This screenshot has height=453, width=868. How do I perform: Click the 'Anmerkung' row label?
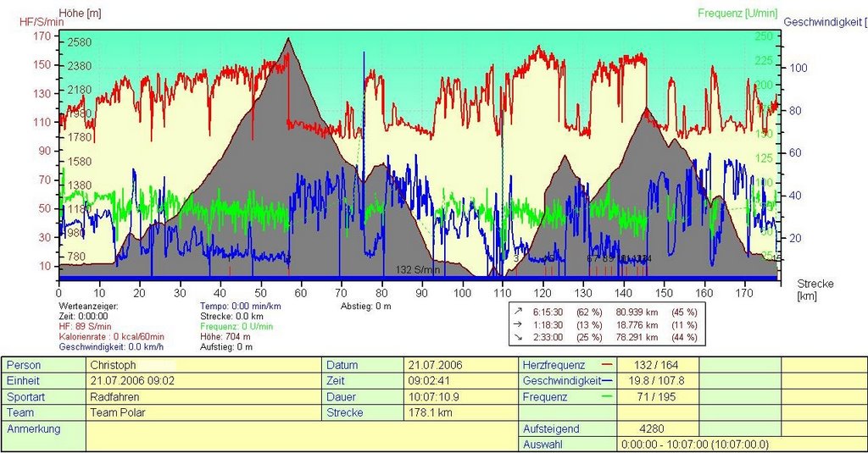pos(34,428)
